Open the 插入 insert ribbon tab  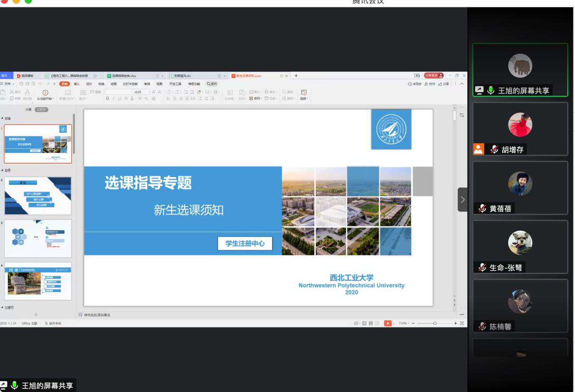tap(76, 84)
